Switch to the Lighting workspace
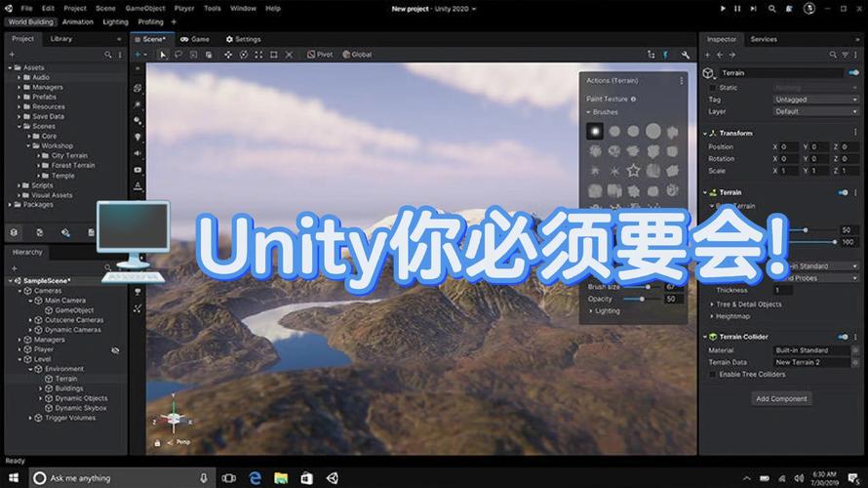This screenshot has width=868, height=488. point(115,22)
